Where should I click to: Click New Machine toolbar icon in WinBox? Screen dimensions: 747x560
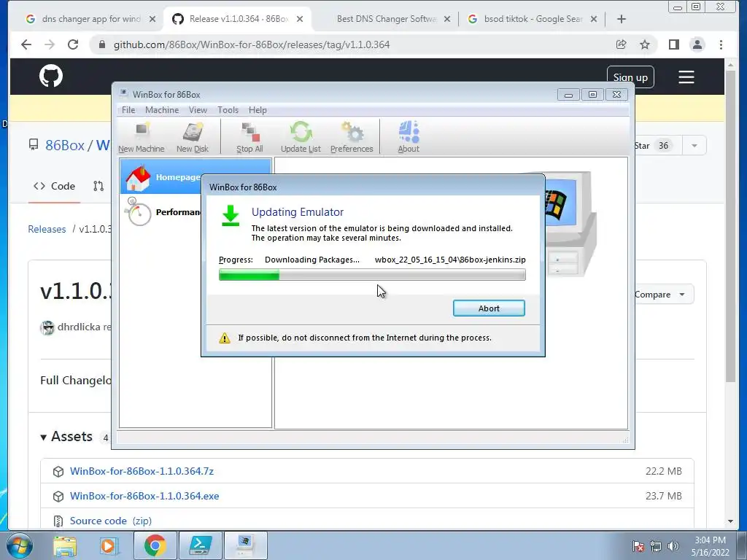click(x=141, y=136)
